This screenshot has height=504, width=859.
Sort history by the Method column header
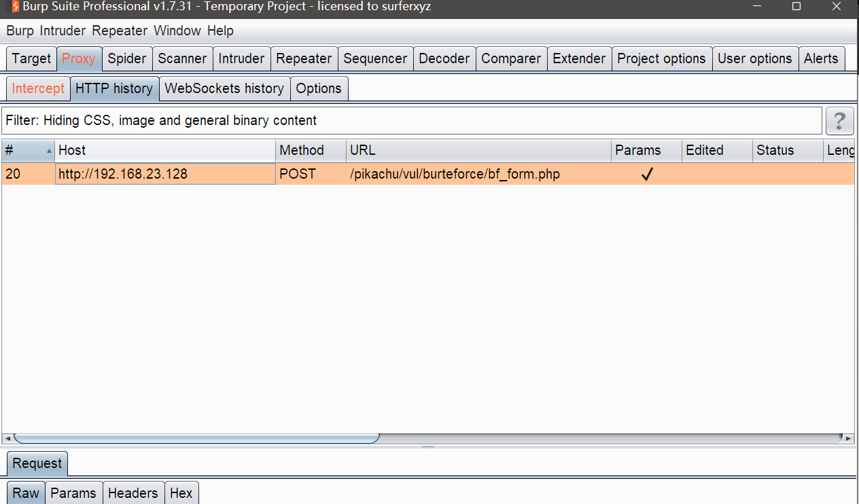[302, 150]
